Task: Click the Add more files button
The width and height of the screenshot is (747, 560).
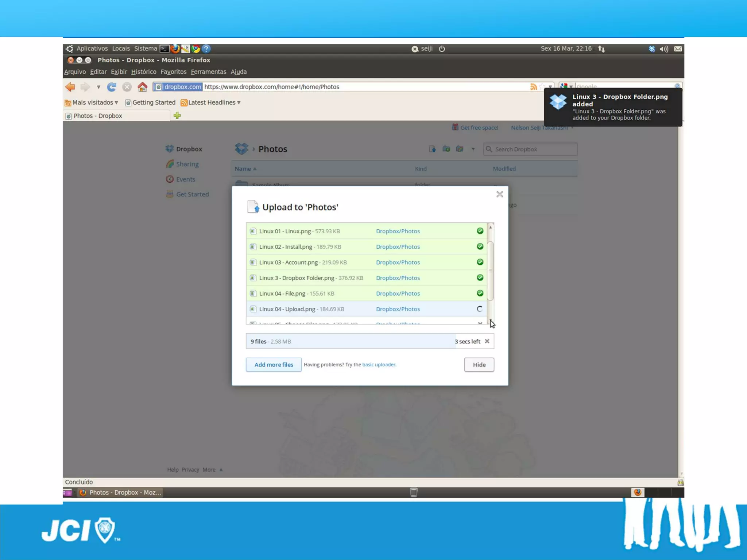Action: 274,365
